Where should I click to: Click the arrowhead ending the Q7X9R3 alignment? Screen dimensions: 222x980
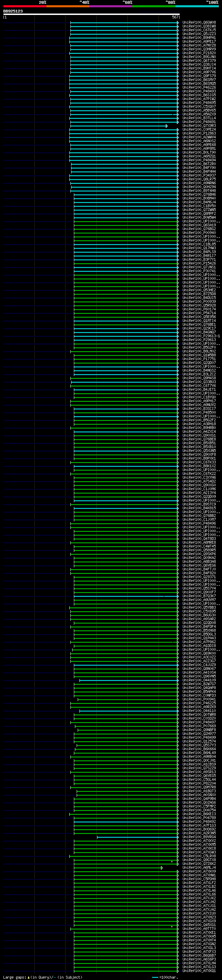[166, 126]
